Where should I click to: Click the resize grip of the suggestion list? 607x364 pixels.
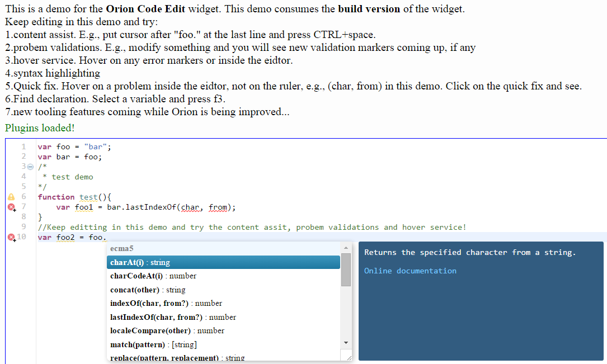point(349,357)
